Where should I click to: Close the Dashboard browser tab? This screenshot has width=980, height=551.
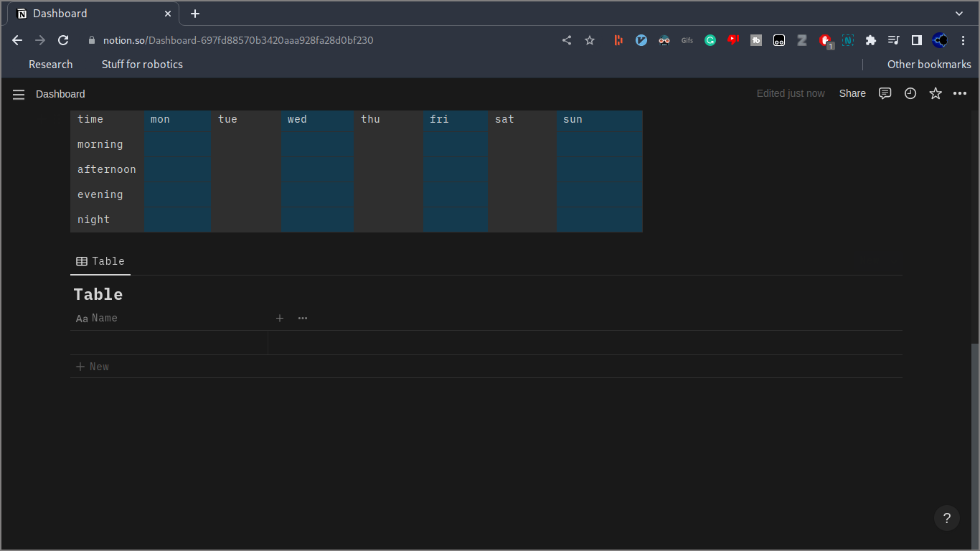169,14
